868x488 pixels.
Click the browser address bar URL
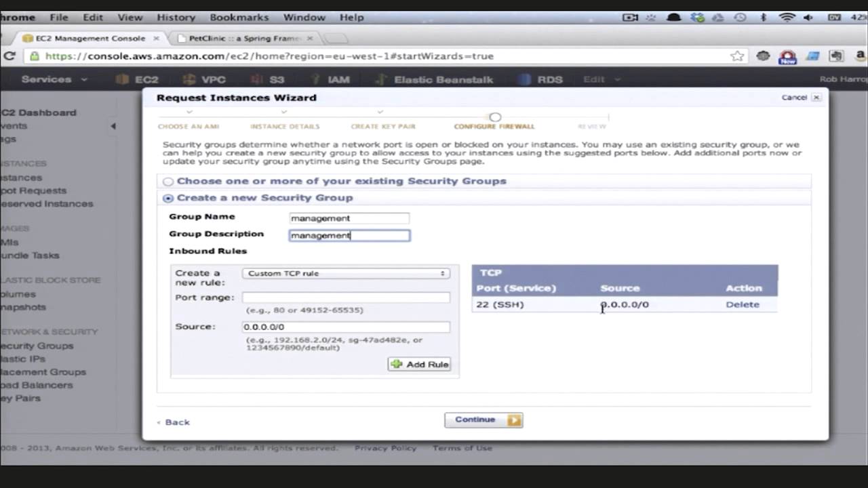270,56
